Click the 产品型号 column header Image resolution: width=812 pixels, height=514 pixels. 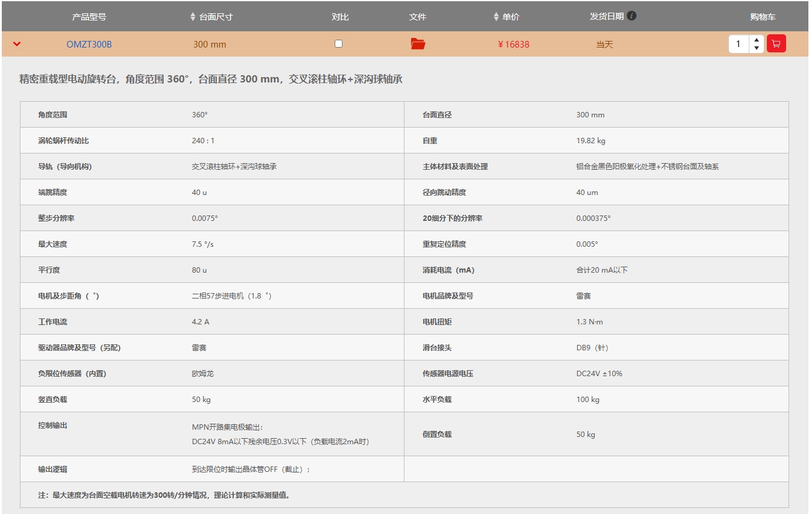coord(89,17)
